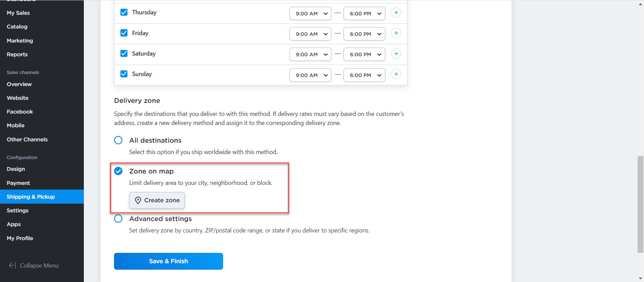Click the map pin icon in Create zone
644x282 pixels.
click(138, 200)
